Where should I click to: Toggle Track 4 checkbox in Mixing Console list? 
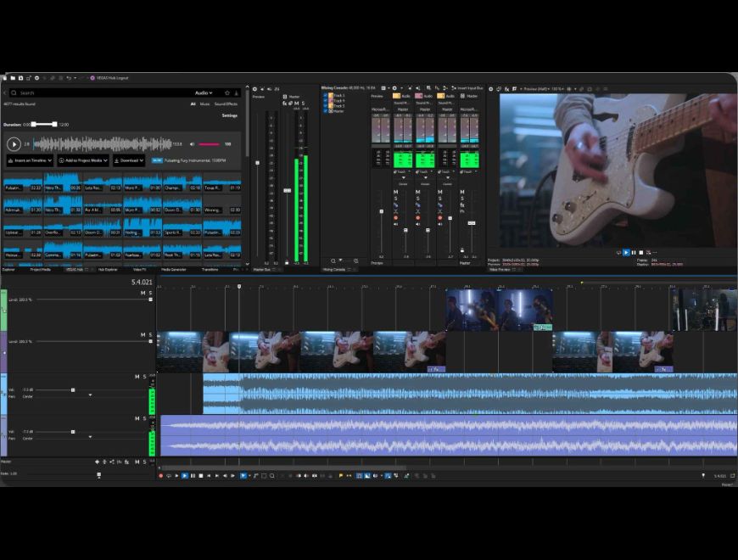(325, 101)
